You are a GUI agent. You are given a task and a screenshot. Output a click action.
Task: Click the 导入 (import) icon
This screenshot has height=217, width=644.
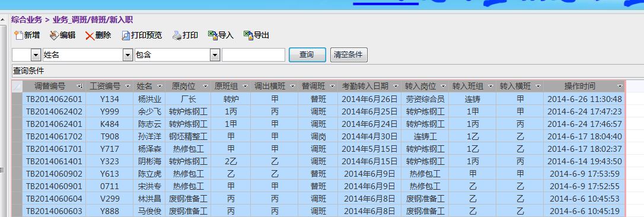(213, 36)
